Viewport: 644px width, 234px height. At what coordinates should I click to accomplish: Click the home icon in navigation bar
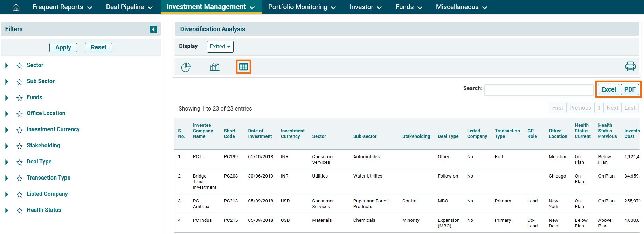point(16,7)
